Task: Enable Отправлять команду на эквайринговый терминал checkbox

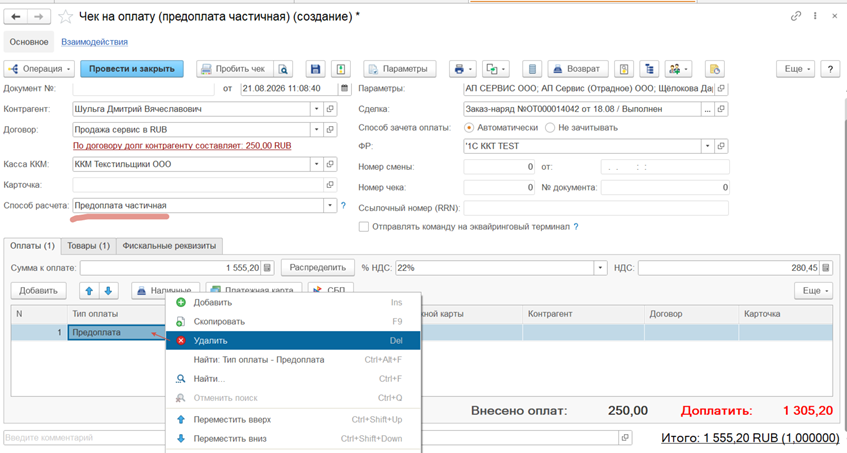Action: pos(364,227)
